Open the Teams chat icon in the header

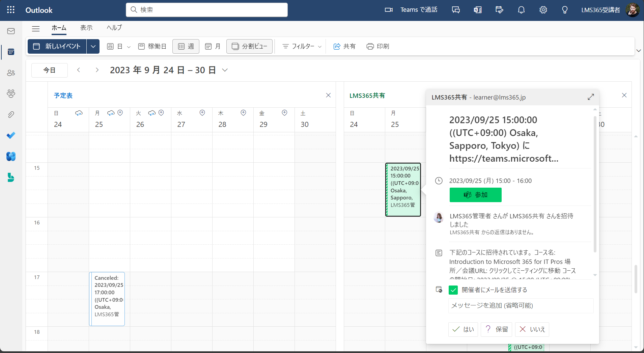(456, 10)
